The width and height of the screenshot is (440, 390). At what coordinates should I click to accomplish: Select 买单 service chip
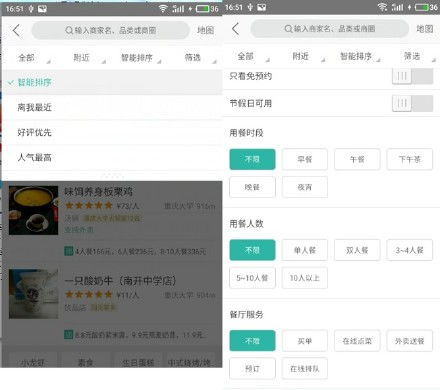pos(305,341)
